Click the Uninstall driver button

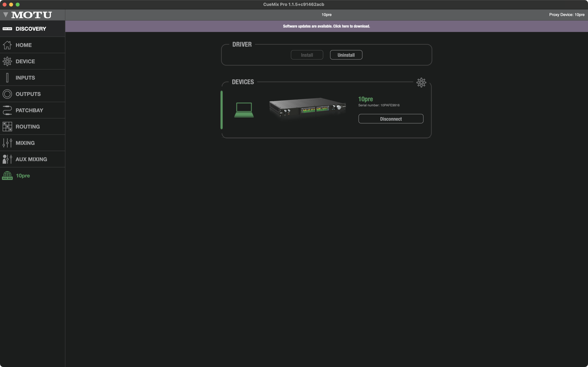[346, 55]
